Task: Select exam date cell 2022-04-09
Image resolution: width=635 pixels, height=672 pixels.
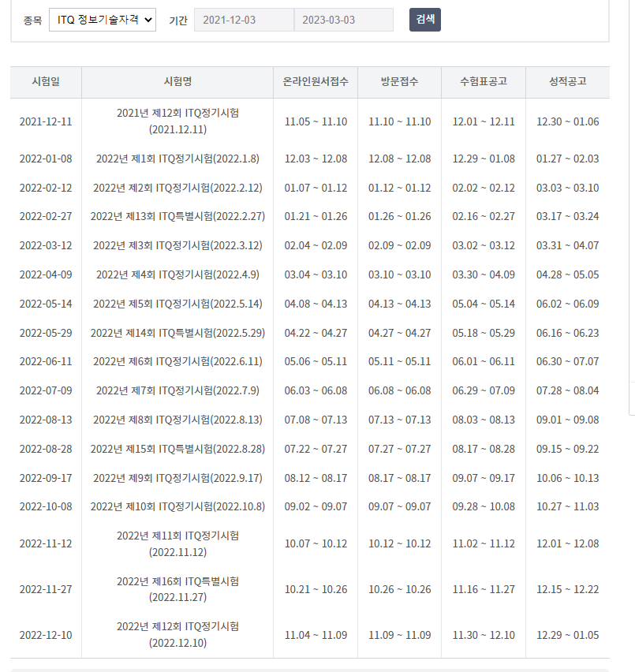Action: 46,274
